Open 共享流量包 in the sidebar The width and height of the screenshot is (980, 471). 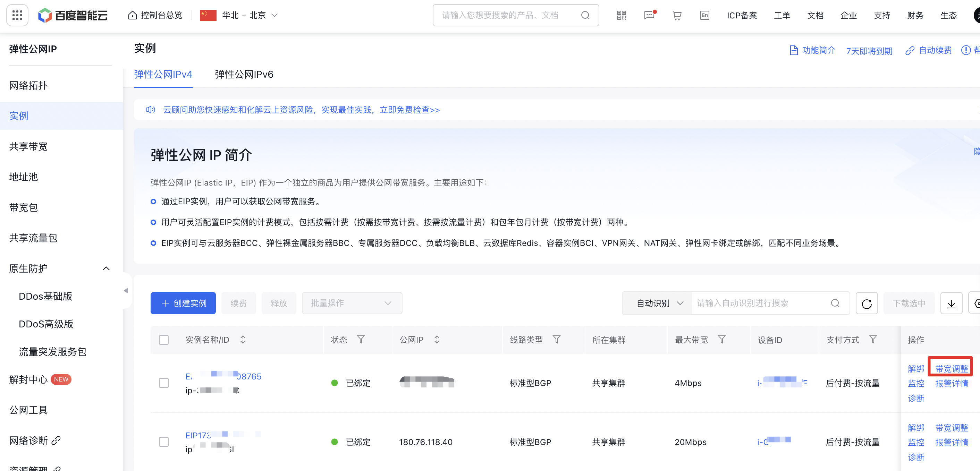tap(33, 238)
